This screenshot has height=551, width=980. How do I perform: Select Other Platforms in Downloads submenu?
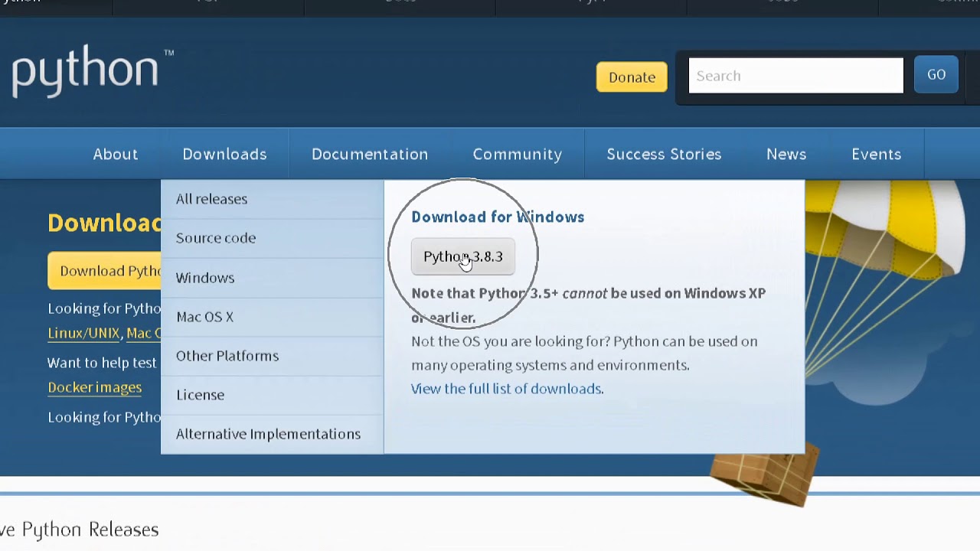272,356
